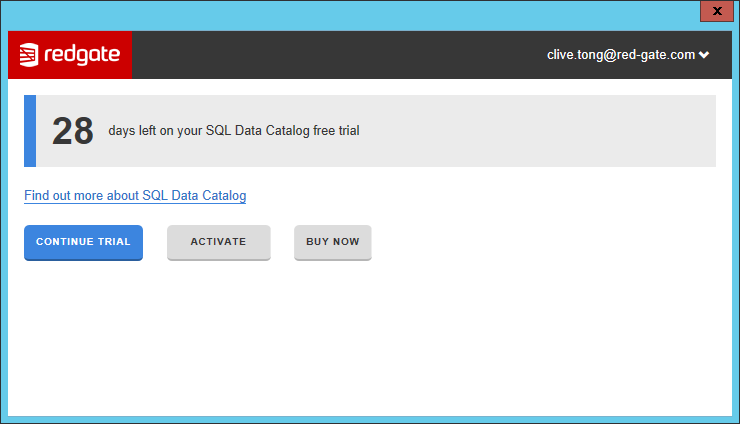Click the large 28 days counter

pos(73,131)
